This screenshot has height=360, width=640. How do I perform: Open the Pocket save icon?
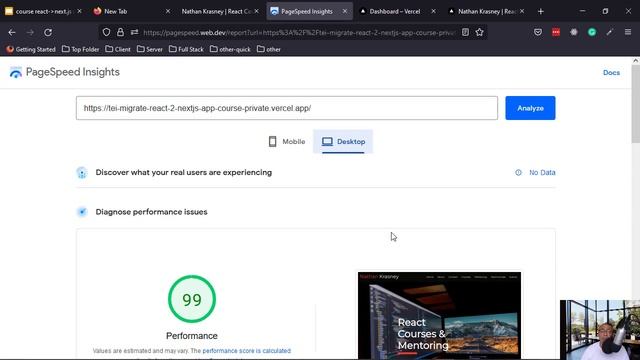coord(538,32)
